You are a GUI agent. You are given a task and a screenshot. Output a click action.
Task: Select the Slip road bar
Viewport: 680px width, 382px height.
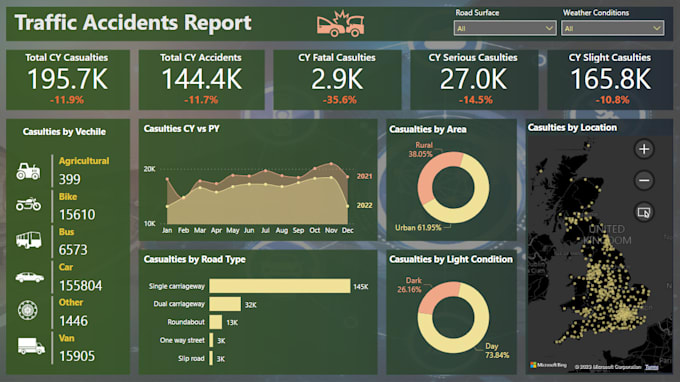[211, 358]
